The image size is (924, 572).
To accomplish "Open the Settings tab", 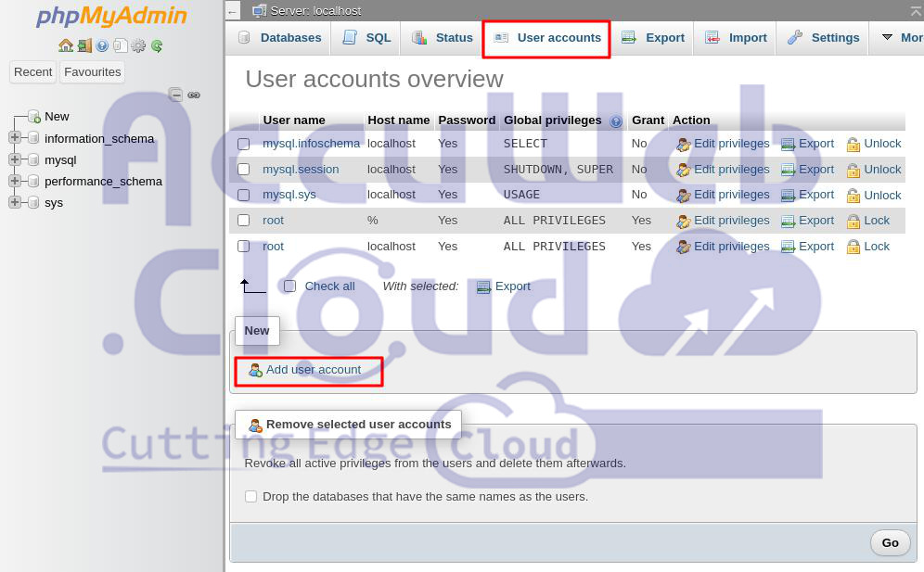I will click(823, 38).
